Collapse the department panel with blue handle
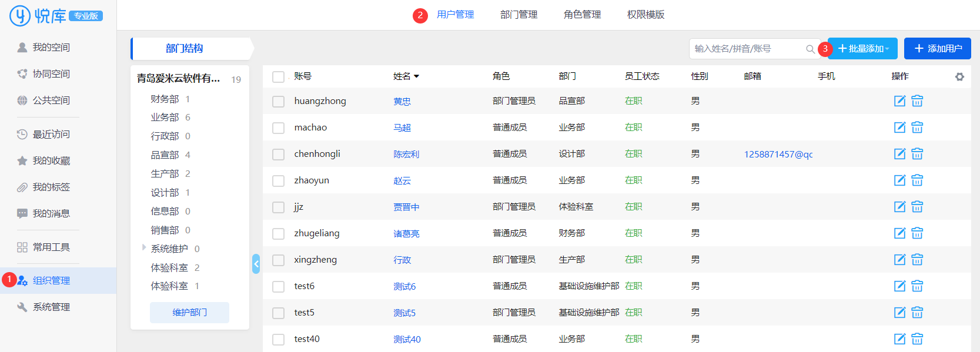980x352 pixels. [256, 264]
